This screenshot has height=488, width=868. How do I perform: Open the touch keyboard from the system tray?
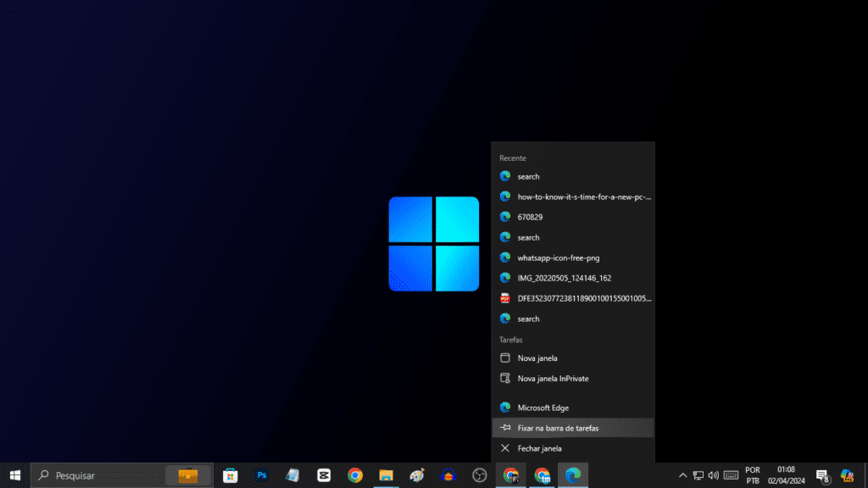732,475
